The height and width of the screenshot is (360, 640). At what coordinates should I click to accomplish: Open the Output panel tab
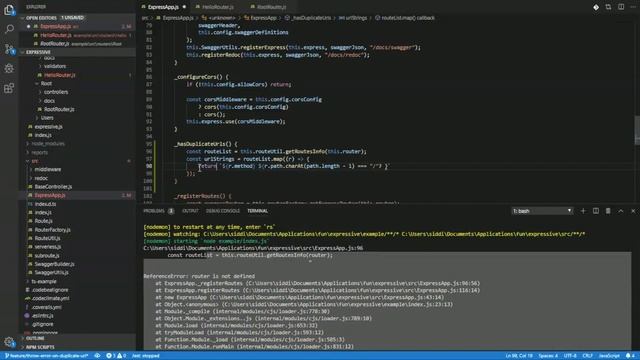190,211
